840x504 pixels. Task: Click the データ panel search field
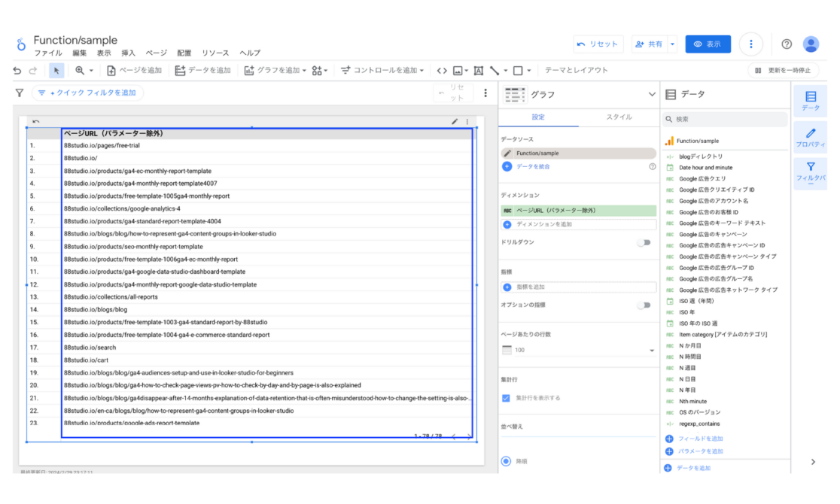tap(725, 119)
